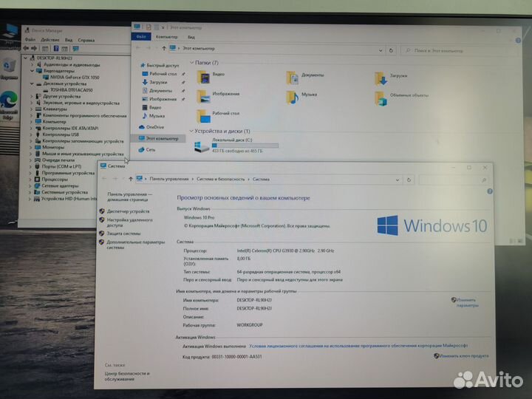Image resolution: width=532 pixels, height=399 pixels.
Task: Select Этот компьютер in Explorer sidebar
Action: 158,138
